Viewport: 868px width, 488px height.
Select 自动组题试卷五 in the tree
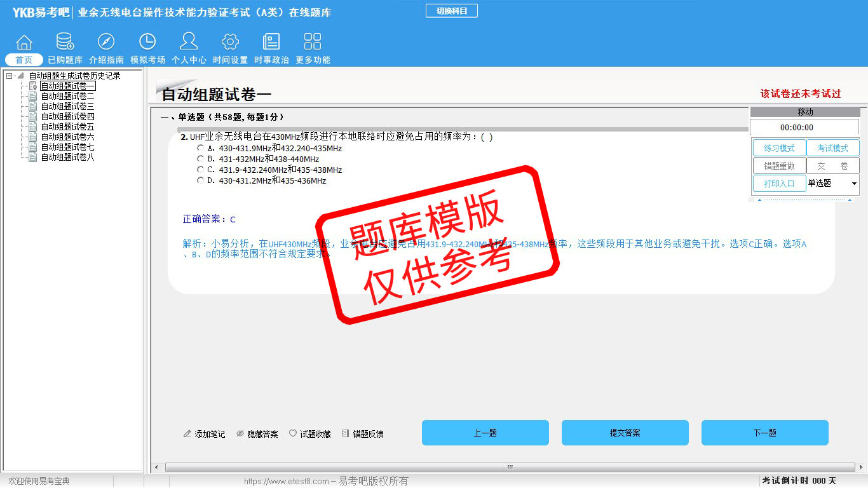point(68,126)
